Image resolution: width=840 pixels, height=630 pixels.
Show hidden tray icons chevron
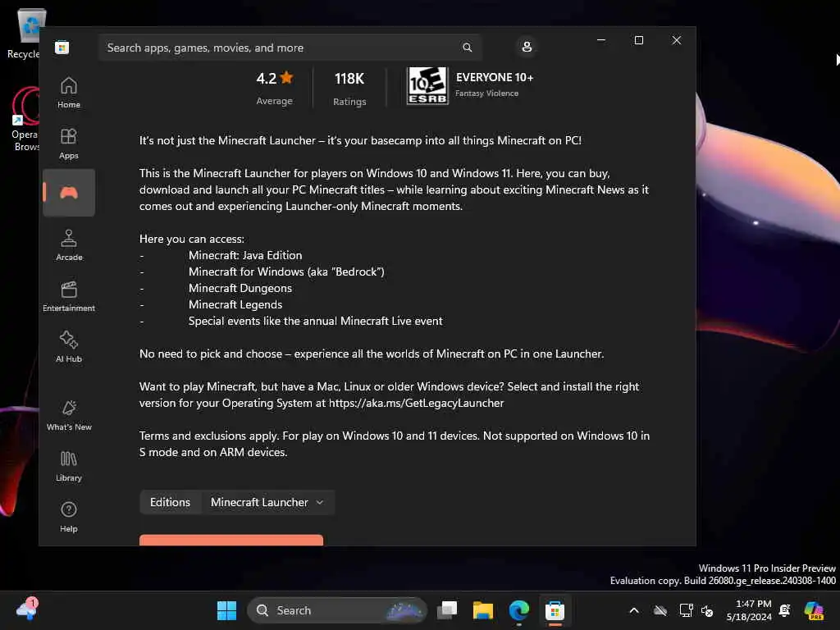tap(634, 610)
